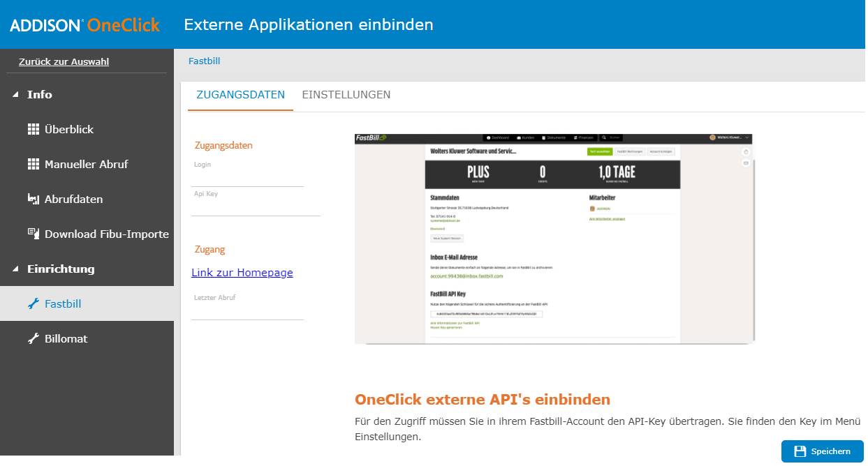Click into the Api Key input field
The height and width of the screenshot is (466, 868).
(256, 208)
